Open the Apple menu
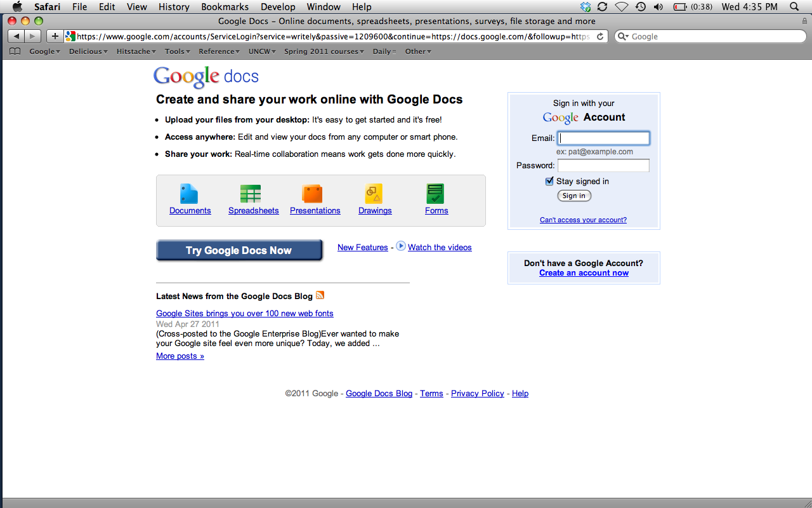 tap(17, 6)
